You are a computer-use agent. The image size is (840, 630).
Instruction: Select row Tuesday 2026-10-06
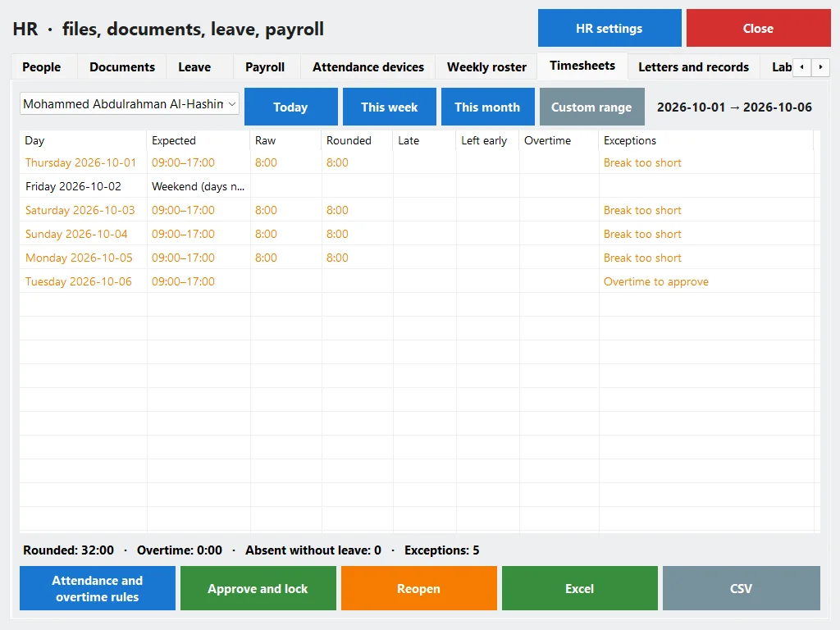(420, 281)
